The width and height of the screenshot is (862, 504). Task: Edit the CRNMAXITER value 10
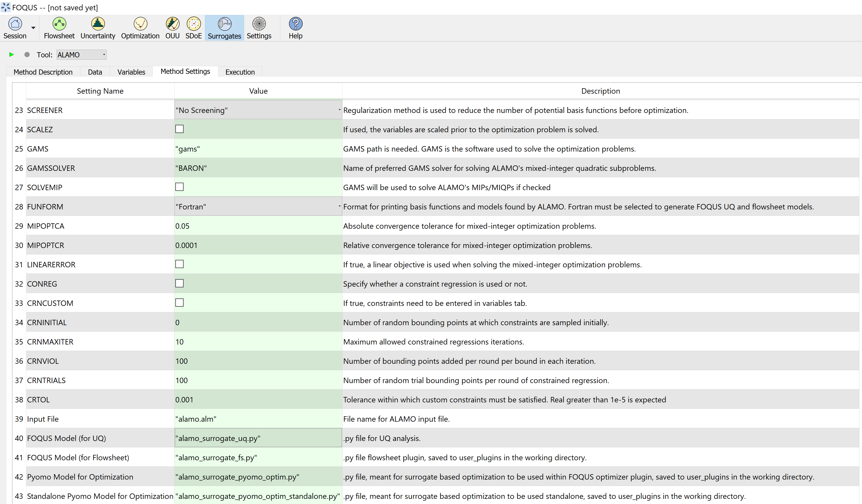point(258,341)
